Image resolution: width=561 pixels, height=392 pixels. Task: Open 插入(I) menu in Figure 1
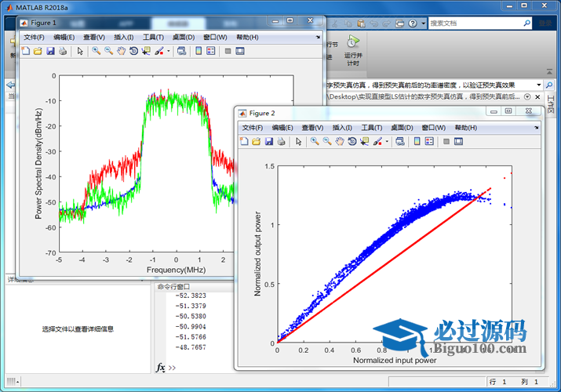pyautogui.click(x=124, y=37)
